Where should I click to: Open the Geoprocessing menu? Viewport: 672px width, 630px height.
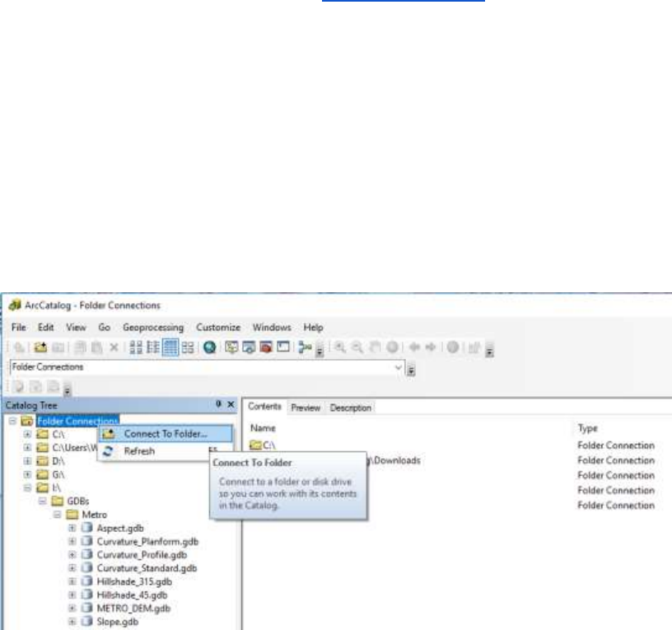pyautogui.click(x=153, y=328)
